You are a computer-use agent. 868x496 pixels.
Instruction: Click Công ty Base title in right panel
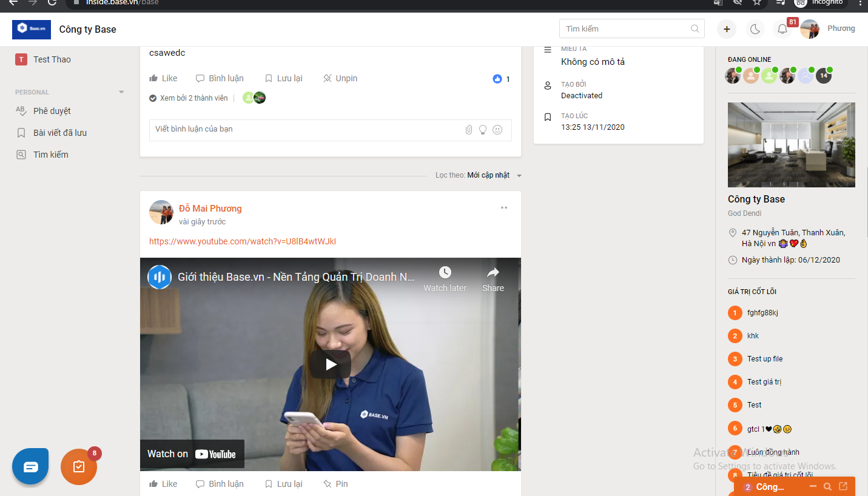pos(756,199)
